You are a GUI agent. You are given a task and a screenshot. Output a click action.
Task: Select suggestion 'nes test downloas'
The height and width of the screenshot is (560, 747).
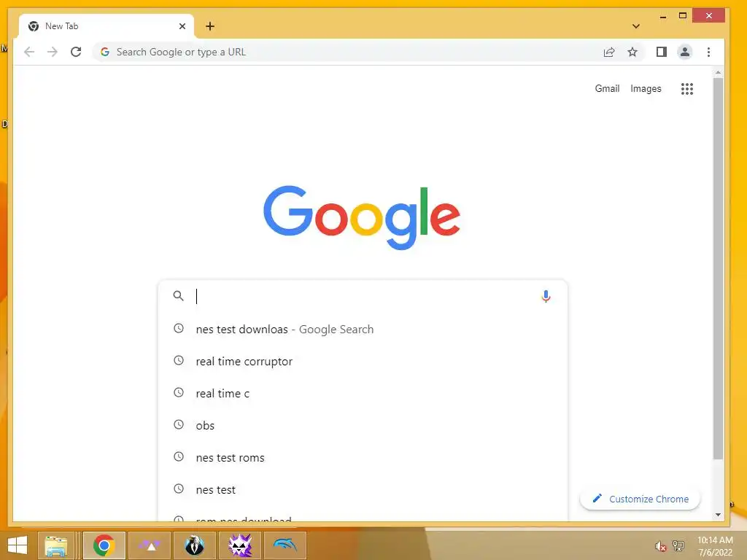(363, 329)
